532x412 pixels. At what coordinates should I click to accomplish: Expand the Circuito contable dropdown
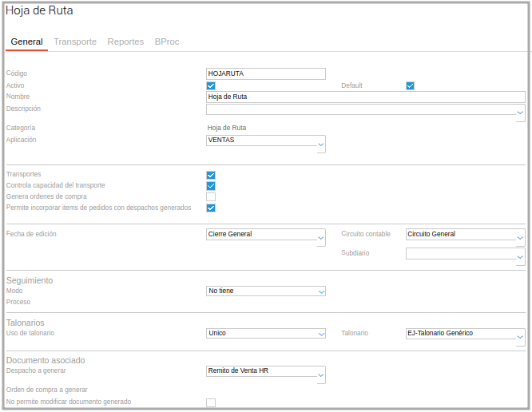click(x=520, y=239)
